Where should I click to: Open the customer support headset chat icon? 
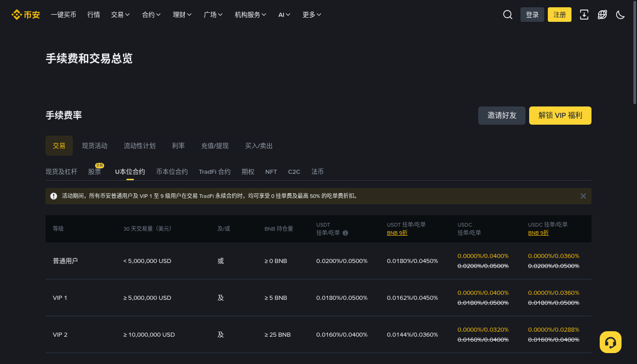tap(611, 342)
